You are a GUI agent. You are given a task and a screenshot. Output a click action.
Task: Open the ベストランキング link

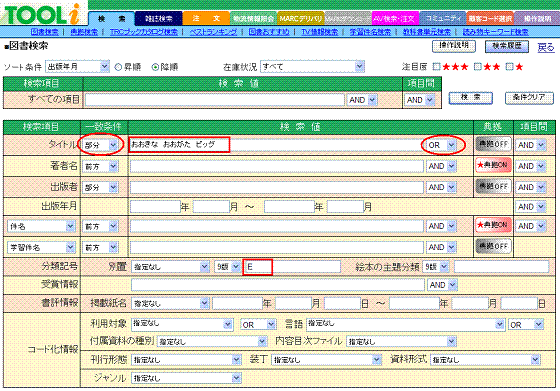(x=213, y=32)
